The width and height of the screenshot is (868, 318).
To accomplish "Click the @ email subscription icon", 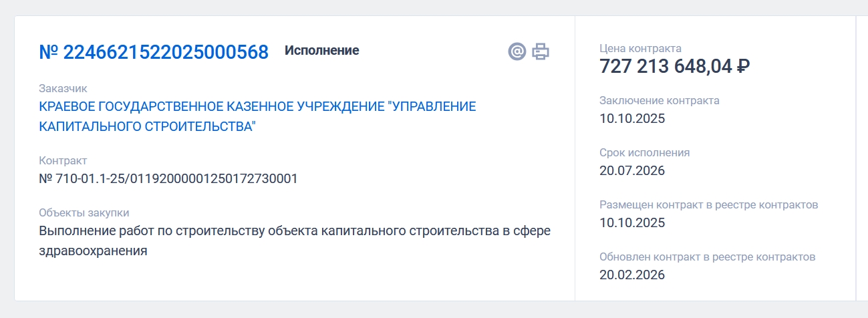I will point(517,51).
